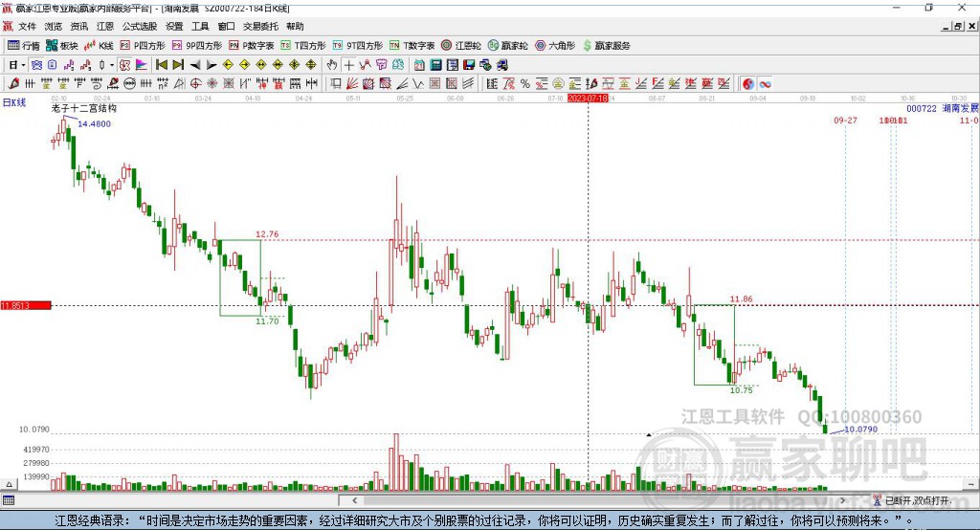Viewport: 980px width, 530px height.
Task: Open the 赢家轮 wheel tool
Action: [x=508, y=46]
